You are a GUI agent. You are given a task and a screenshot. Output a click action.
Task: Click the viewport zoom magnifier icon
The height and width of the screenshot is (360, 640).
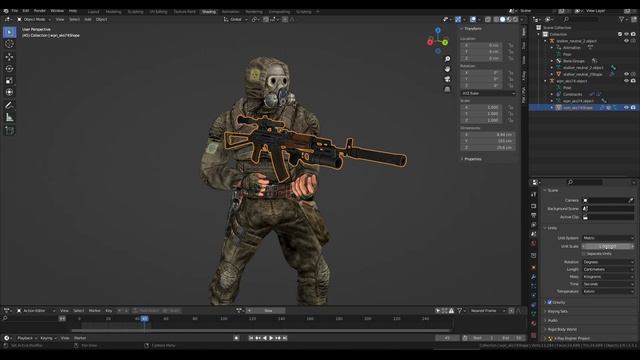tap(447, 59)
